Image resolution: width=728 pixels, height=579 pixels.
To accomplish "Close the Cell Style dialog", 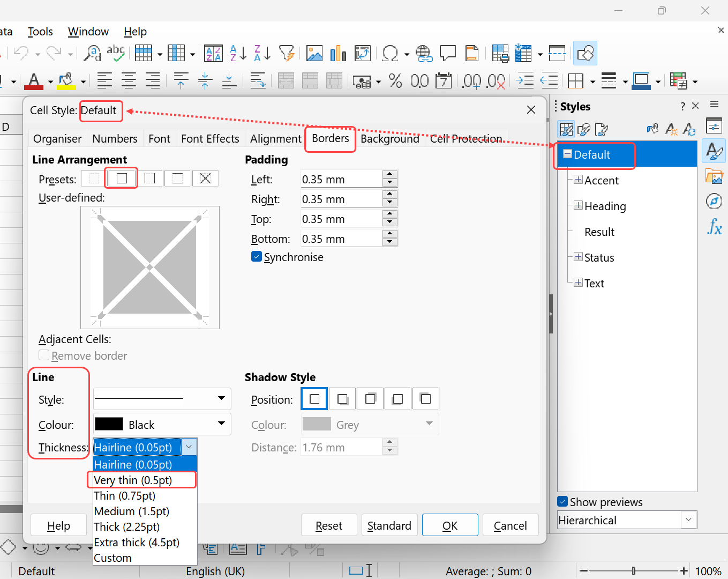I will point(531,109).
